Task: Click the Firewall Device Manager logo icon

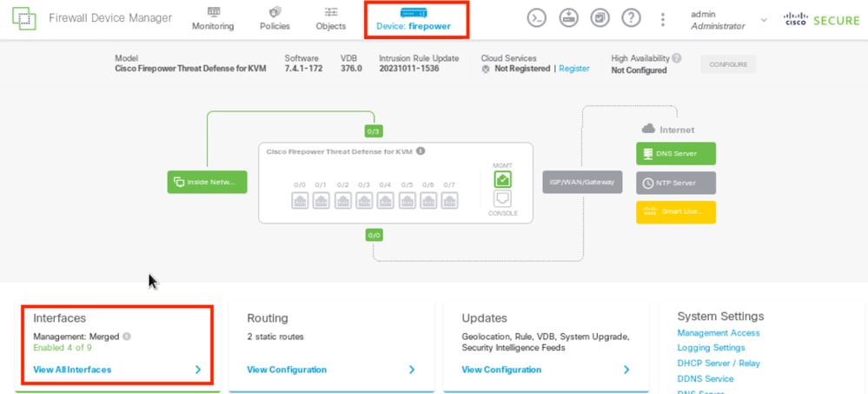Action: pyautogui.click(x=23, y=18)
